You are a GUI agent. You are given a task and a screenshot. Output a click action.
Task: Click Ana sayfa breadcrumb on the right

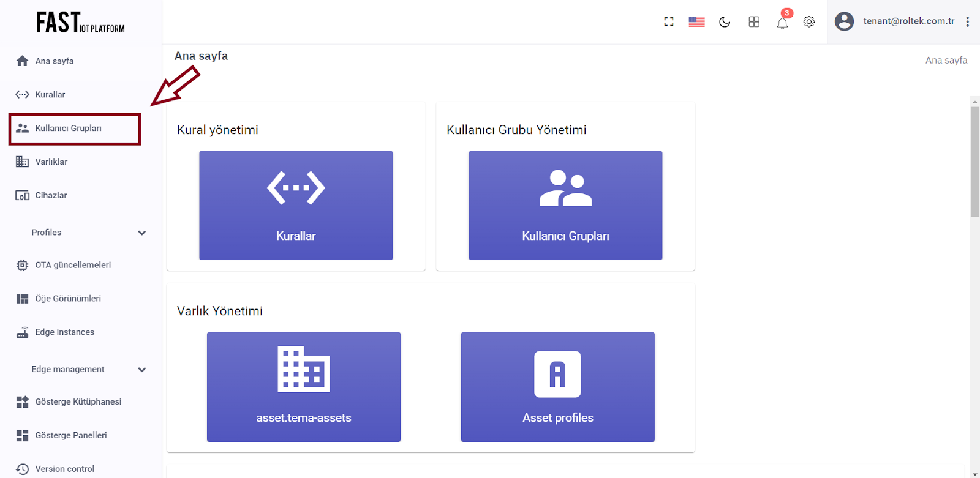coord(946,60)
